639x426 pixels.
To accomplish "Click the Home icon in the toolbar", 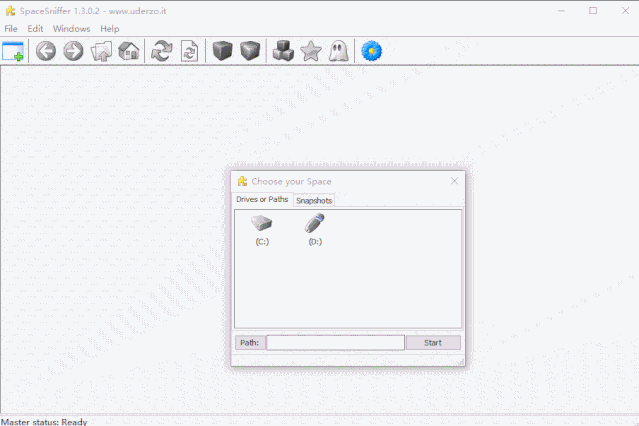I will (129, 51).
